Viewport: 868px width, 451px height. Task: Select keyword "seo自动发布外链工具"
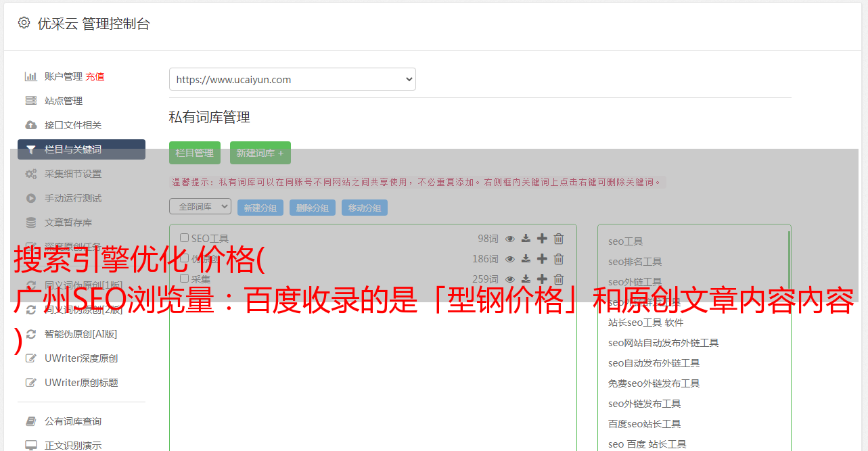(654, 363)
